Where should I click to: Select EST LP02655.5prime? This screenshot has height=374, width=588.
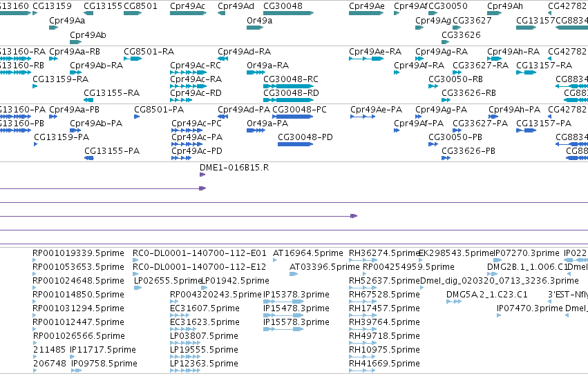coord(137,288)
